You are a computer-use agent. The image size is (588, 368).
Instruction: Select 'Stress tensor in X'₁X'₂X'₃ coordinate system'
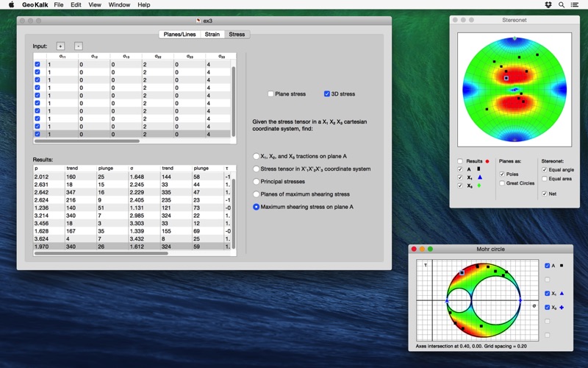tap(256, 169)
